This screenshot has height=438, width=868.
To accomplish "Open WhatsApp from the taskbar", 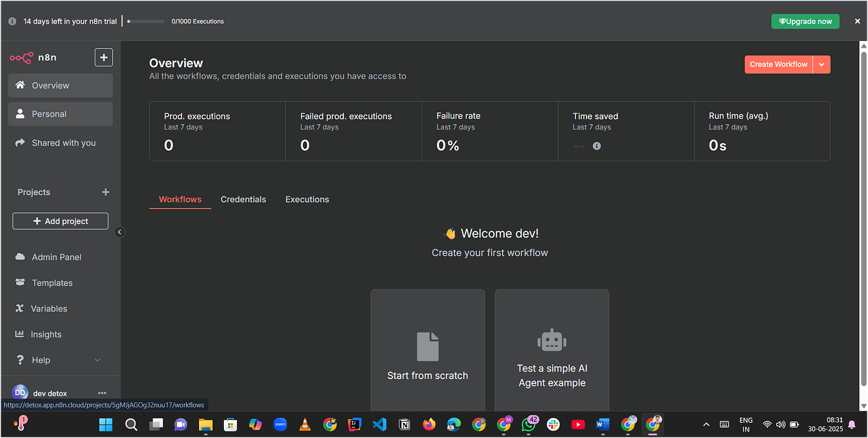I will coord(528,424).
